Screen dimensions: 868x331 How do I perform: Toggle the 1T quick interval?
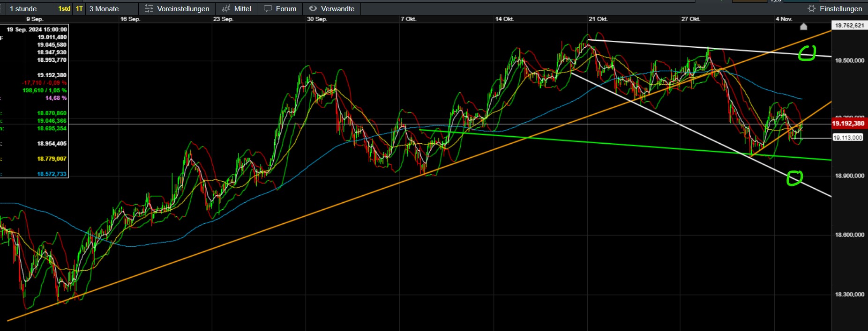(79, 9)
